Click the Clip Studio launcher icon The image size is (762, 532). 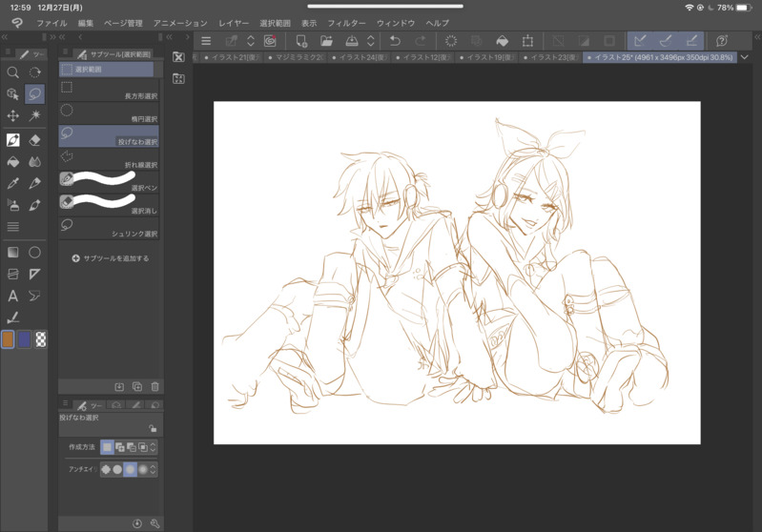pyautogui.click(x=270, y=41)
